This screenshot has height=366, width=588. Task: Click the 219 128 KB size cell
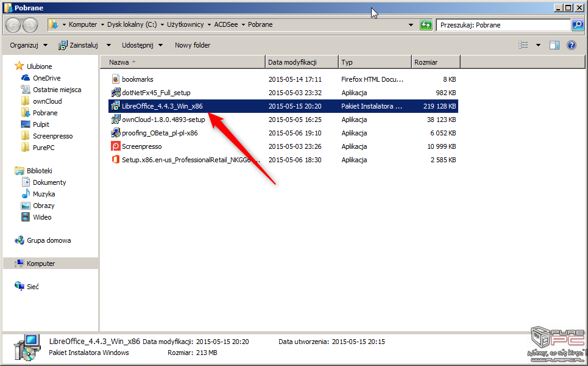pos(439,106)
